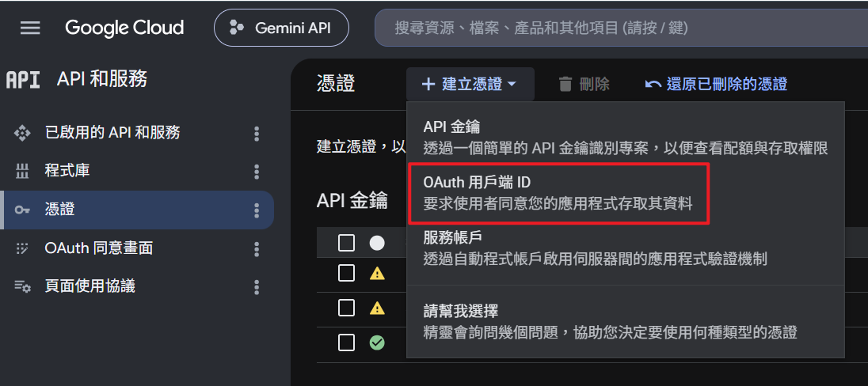
Task: Click the first yellow warning triangle icon
Action: (x=377, y=273)
